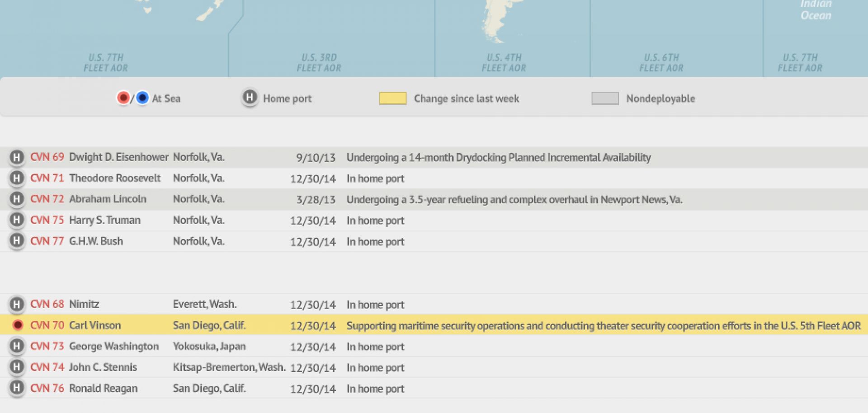
Task: Click the U.S. 6TH FLEET AOR map label
Action: pos(661,63)
